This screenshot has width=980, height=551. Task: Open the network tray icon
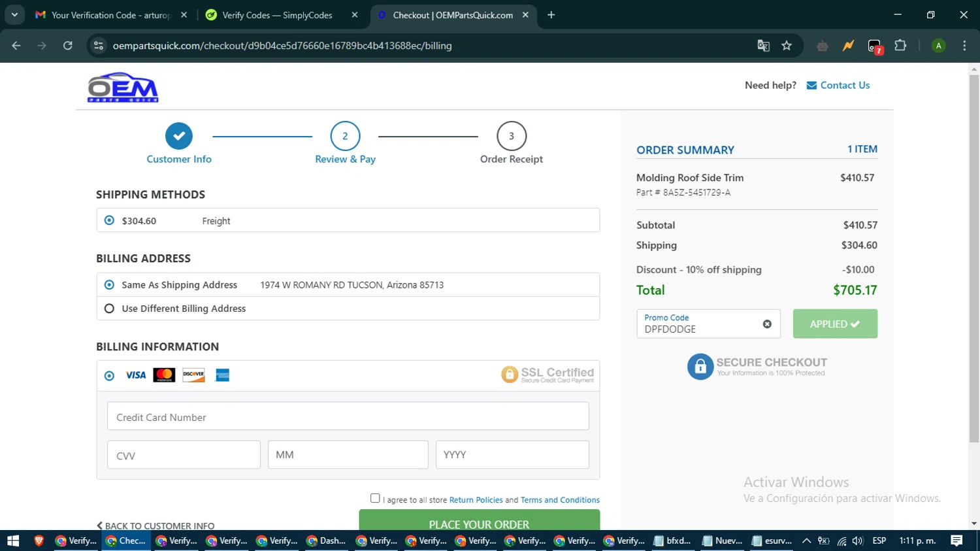pyautogui.click(x=841, y=541)
